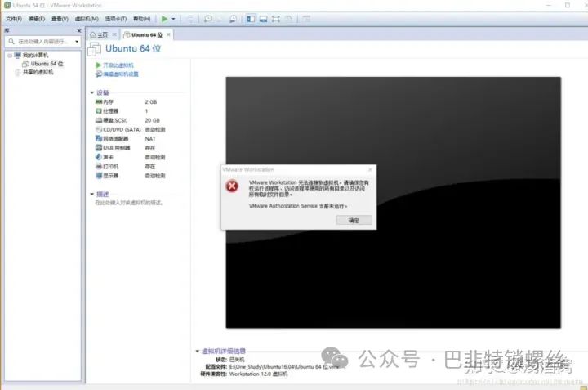Click the USB 控制器 device icon

coord(99,148)
